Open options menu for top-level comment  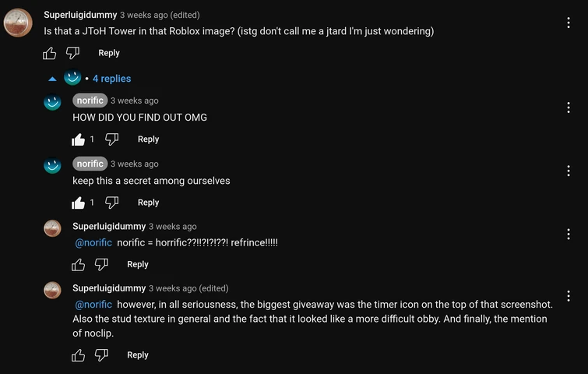[x=569, y=23]
